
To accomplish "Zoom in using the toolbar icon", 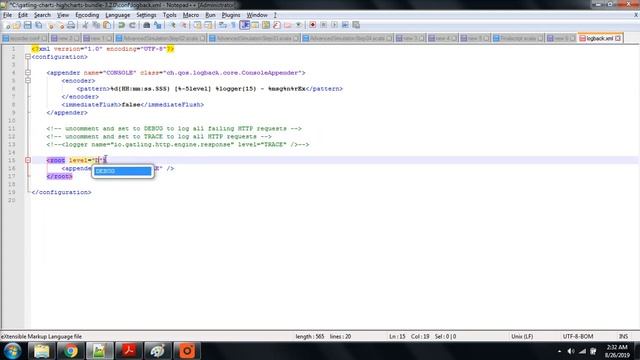I will (x=173, y=25).
